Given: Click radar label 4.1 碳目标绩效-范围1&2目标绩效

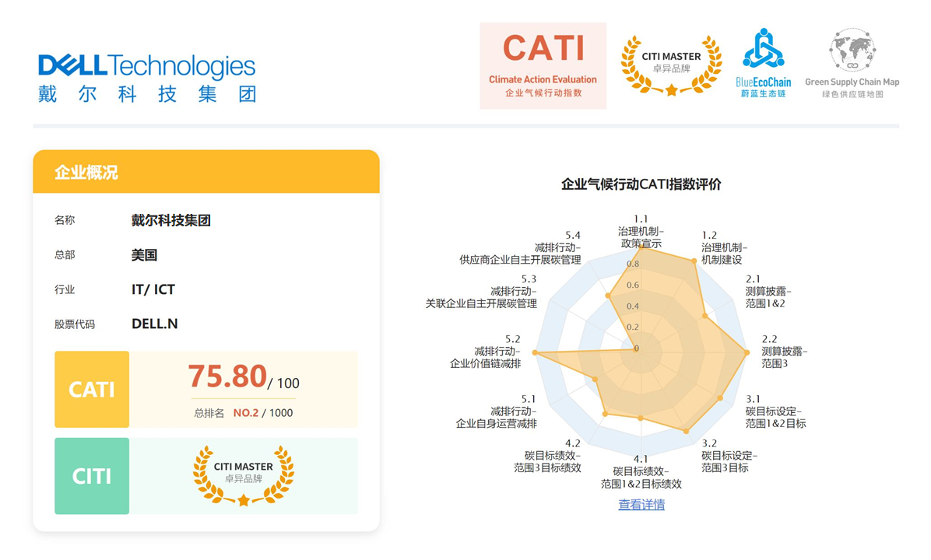Looking at the screenshot, I should coord(641,471).
